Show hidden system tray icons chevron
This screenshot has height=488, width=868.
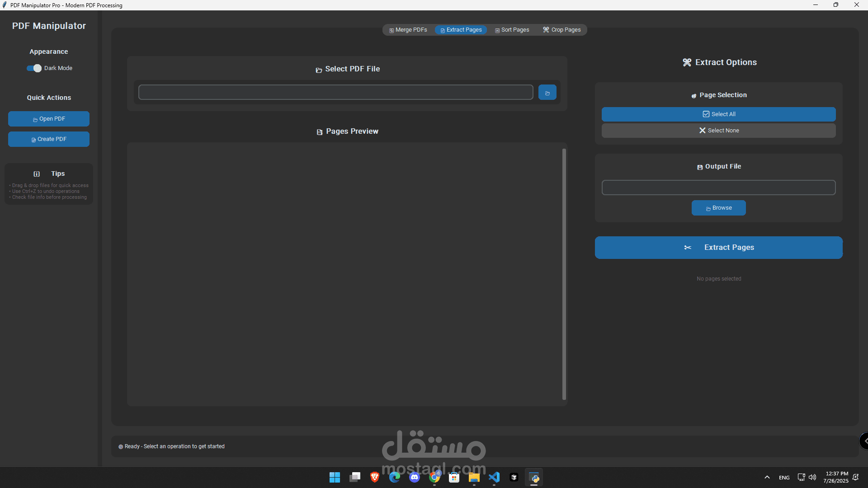click(x=767, y=478)
